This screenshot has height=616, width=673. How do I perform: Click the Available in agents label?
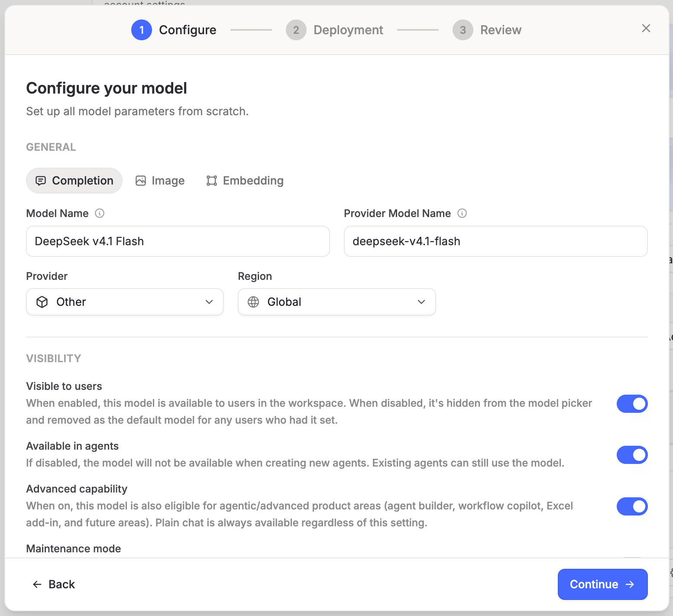pos(72,446)
